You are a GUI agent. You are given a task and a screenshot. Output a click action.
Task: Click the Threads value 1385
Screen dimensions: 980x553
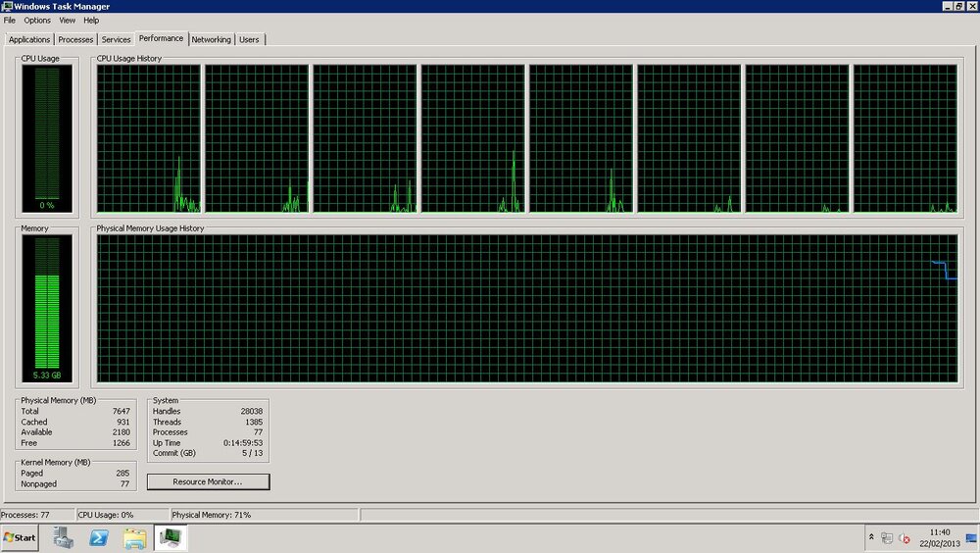click(x=254, y=422)
